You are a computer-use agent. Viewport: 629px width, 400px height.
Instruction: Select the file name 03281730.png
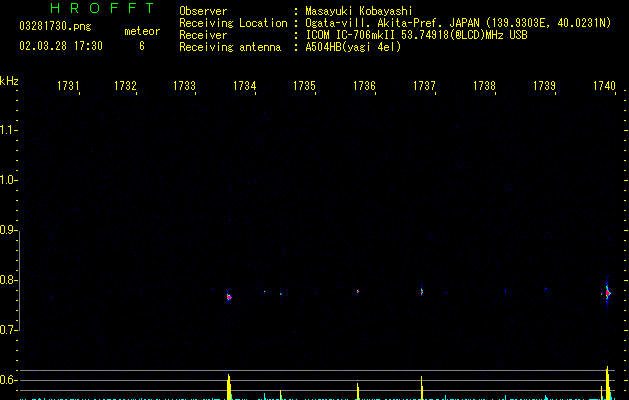point(55,26)
